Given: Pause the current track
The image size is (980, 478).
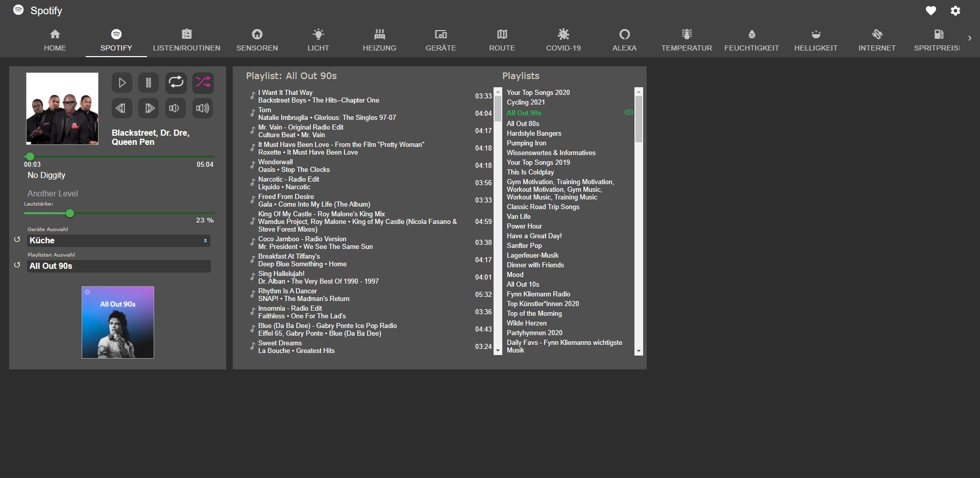Looking at the screenshot, I should point(149,83).
